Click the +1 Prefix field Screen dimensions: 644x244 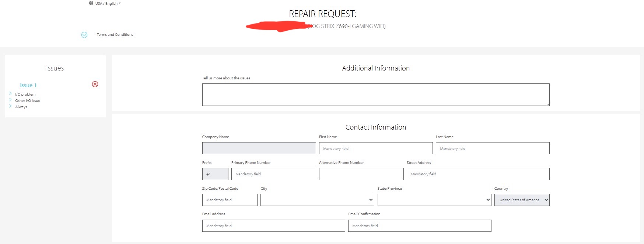point(215,174)
